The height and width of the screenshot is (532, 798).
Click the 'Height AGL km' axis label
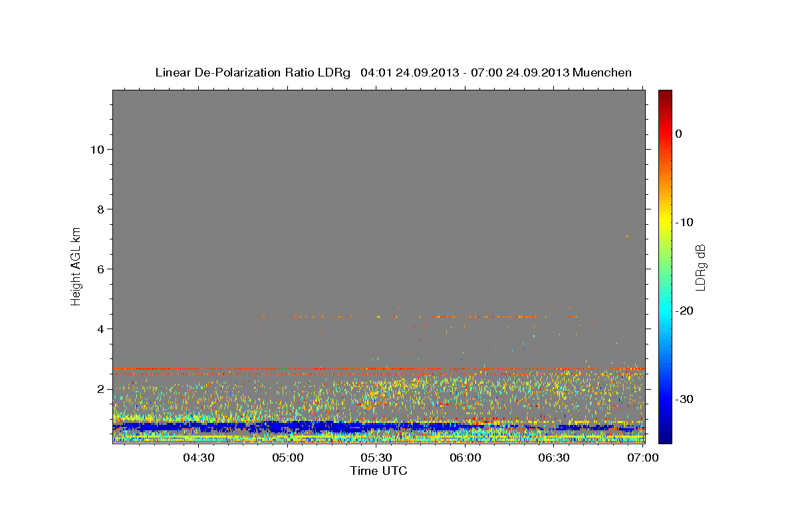pos(76,265)
